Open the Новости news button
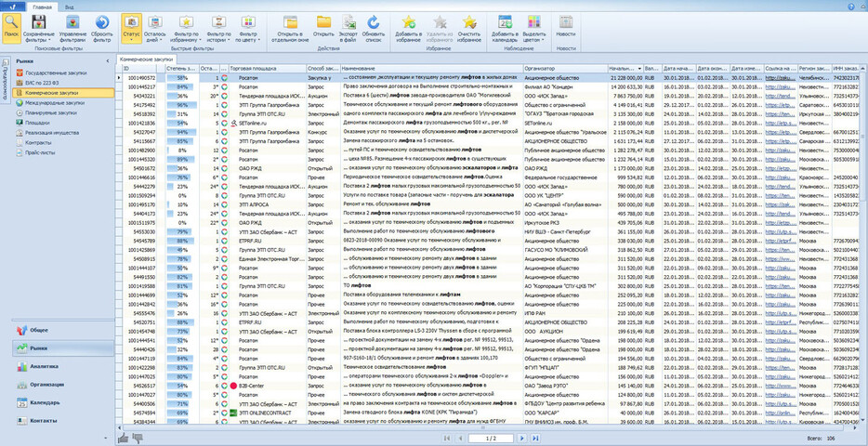Viewport: 868px width, 446px height. coord(566,25)
